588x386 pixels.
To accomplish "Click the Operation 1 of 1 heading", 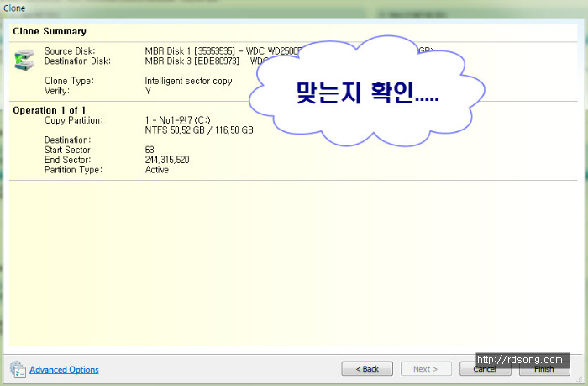I will pos(49,110).
